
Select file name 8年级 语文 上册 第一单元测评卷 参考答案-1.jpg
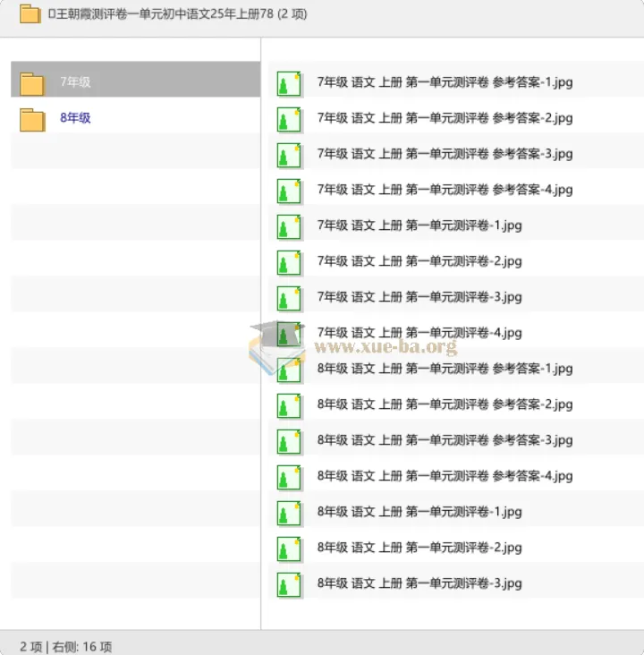point(445,369)
